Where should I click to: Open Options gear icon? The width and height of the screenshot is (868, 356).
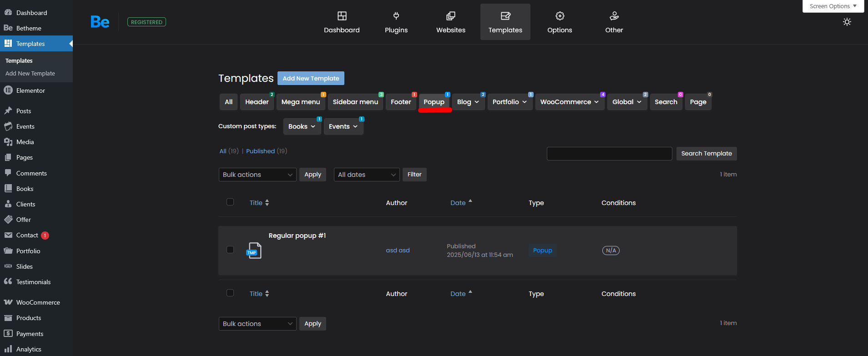click(560, 16)
